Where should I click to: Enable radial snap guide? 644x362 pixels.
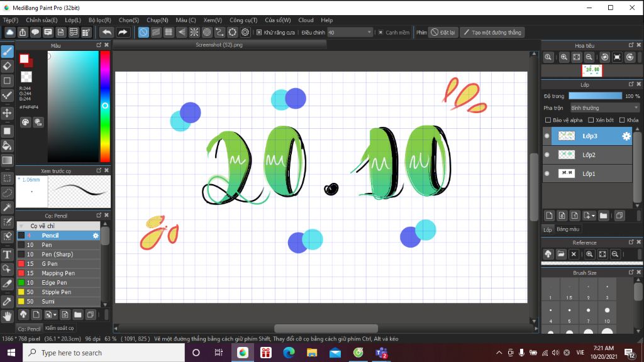[194, 33]
